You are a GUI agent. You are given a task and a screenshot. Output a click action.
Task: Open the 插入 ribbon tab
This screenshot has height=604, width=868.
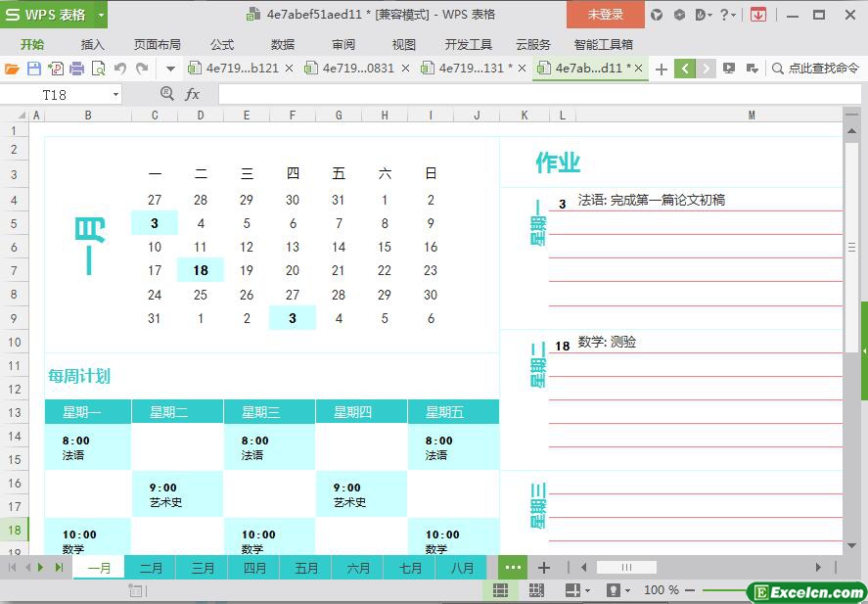click(x=93, y=44)
